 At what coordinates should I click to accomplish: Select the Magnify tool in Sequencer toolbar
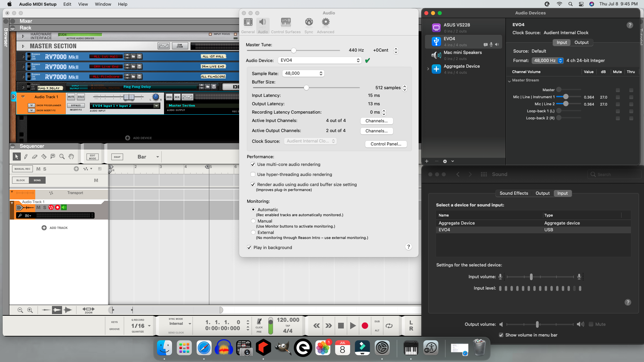pyautogui.click(x=62, y=157)
